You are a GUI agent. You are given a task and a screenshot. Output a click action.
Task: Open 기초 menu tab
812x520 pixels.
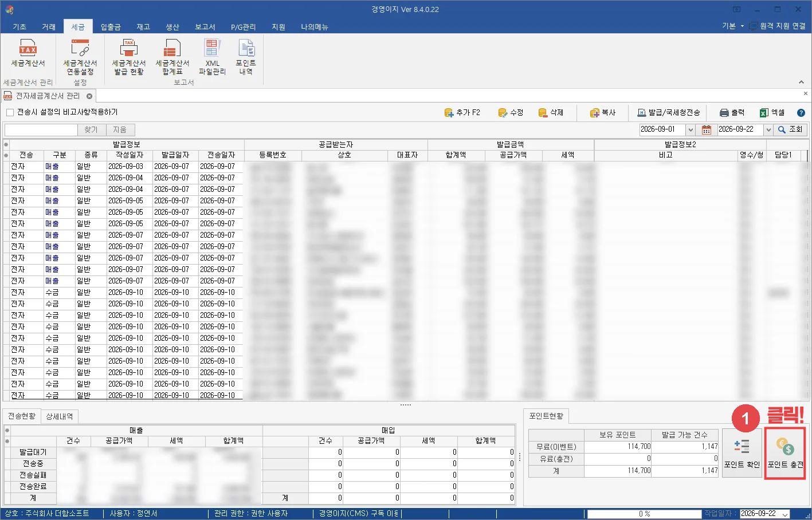19,27
